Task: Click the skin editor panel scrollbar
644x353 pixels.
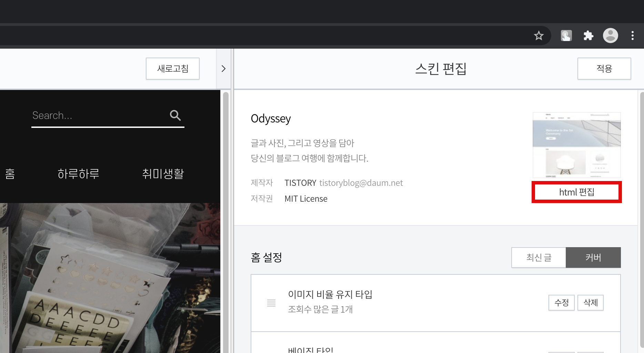Action: tap(642, 221)
